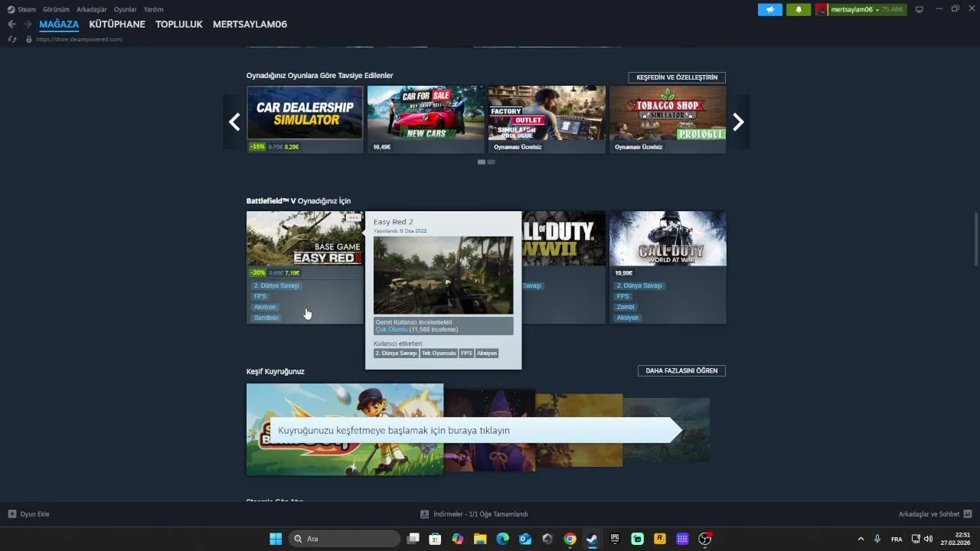This screenshot has width=980, height=551.
Task: Click the mertsaylam06 profile avatar
Action: click(x=822, y=9)
